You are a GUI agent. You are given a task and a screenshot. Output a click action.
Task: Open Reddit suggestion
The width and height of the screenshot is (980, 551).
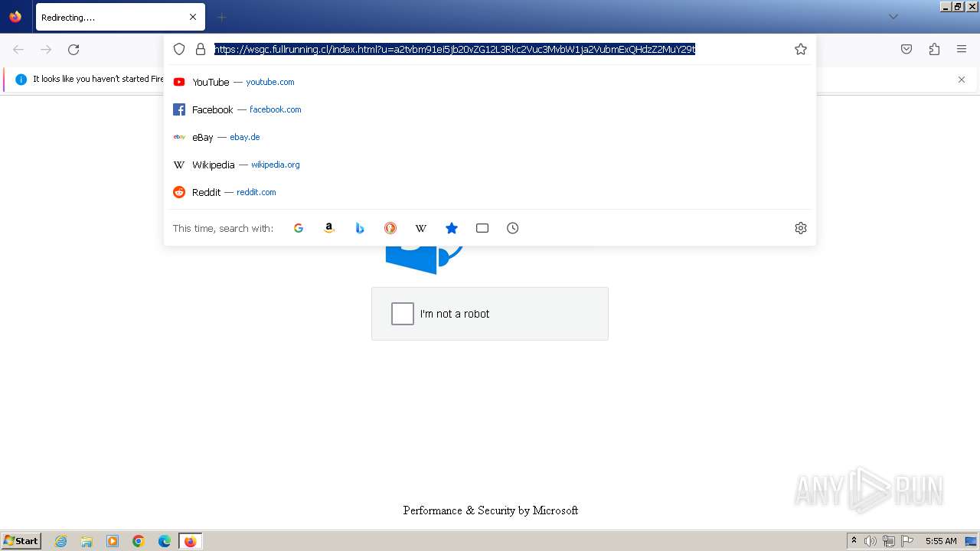[490, 192]
